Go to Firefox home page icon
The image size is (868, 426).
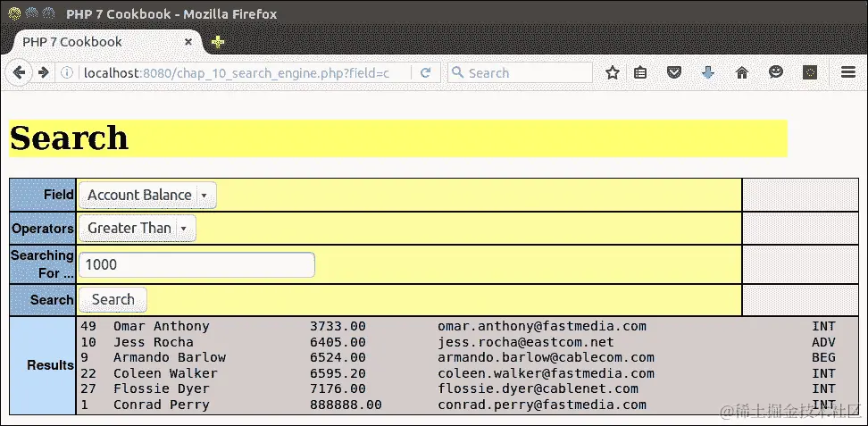coord(742,72)
